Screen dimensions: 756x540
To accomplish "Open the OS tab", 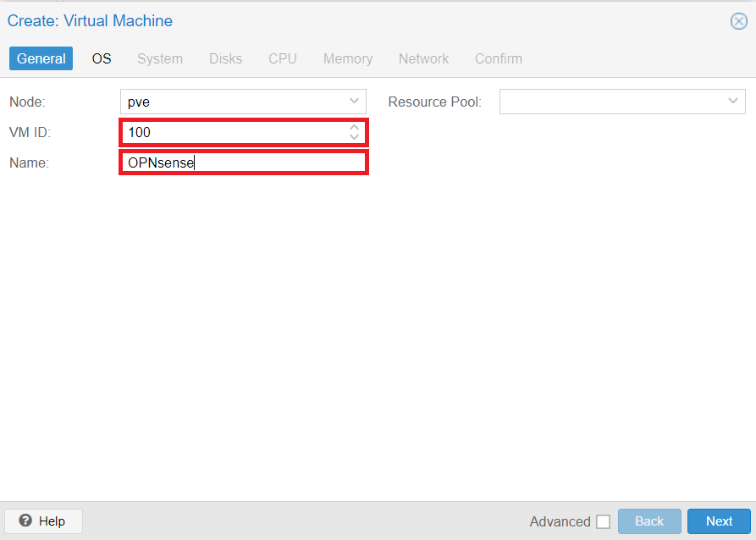I will 102,58.
